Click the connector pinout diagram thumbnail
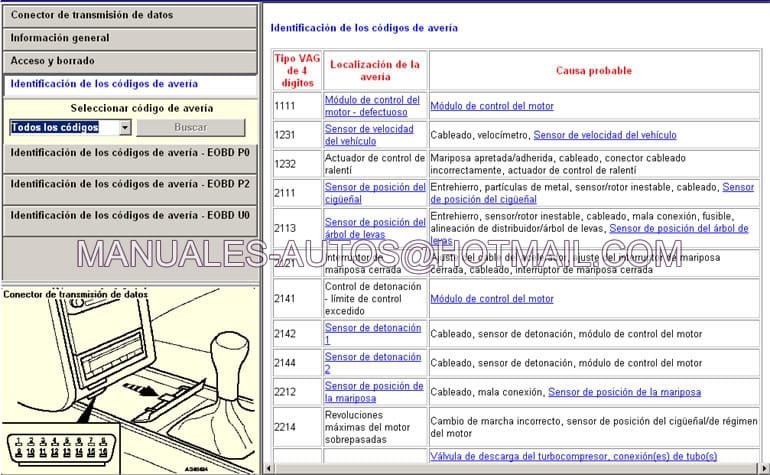 61,447
